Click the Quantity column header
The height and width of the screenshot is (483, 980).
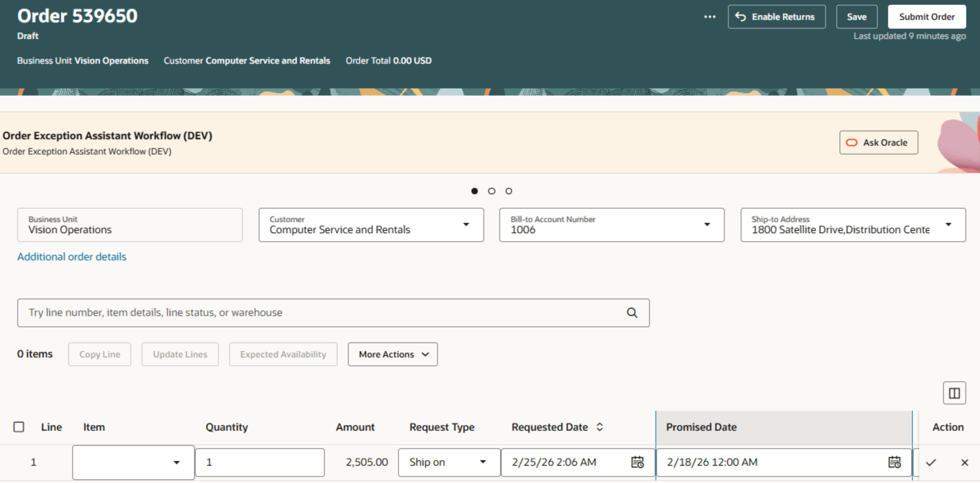[x=227, y=427]
